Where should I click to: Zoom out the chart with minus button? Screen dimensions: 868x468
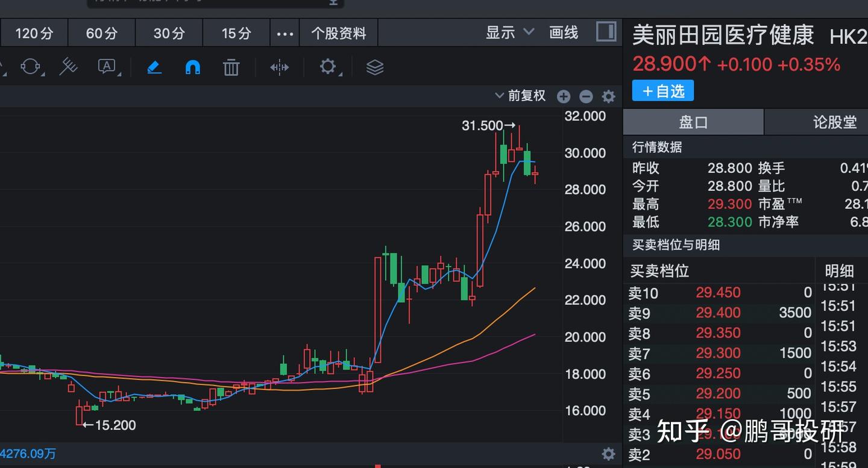585,96
